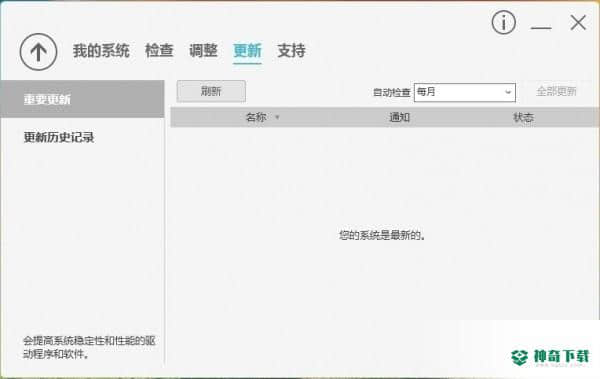This screenshot has height=379, width=600.
Task: Click the 通知 column header
Action: pos(399,117)
